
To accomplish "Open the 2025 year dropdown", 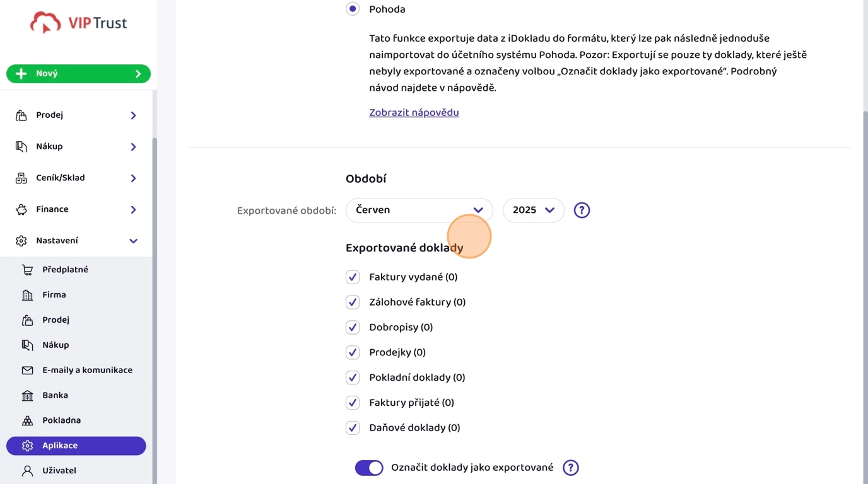I will coord(534,210).
